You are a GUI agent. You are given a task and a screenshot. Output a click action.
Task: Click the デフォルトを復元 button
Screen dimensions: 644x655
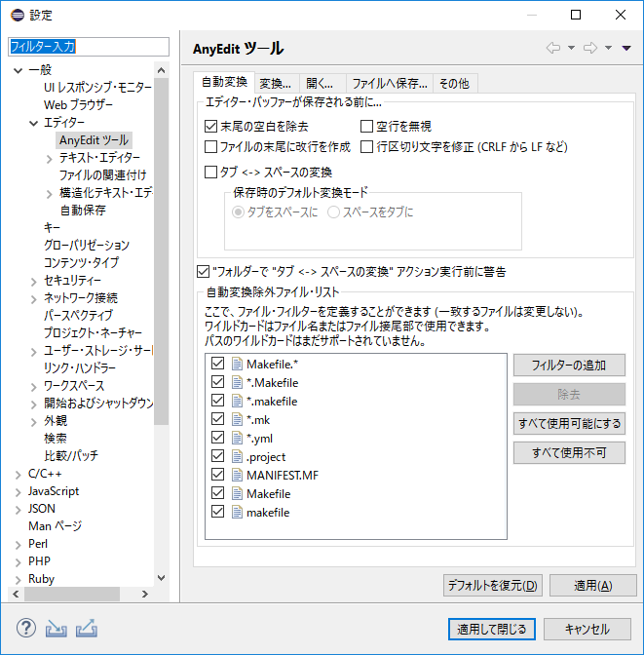coord(493,585)
